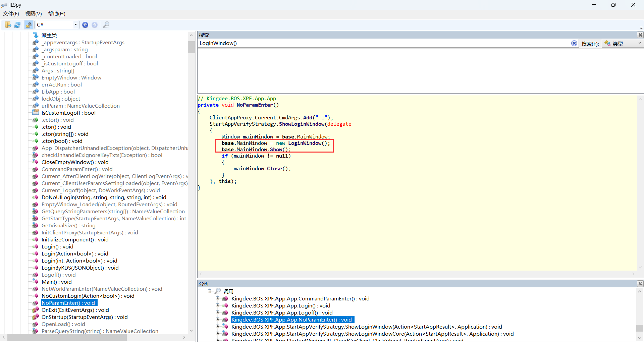Collapse the 调用 node in analyzer
The width and height of the screenshot is (644, 342).
[x=210, y=291]
